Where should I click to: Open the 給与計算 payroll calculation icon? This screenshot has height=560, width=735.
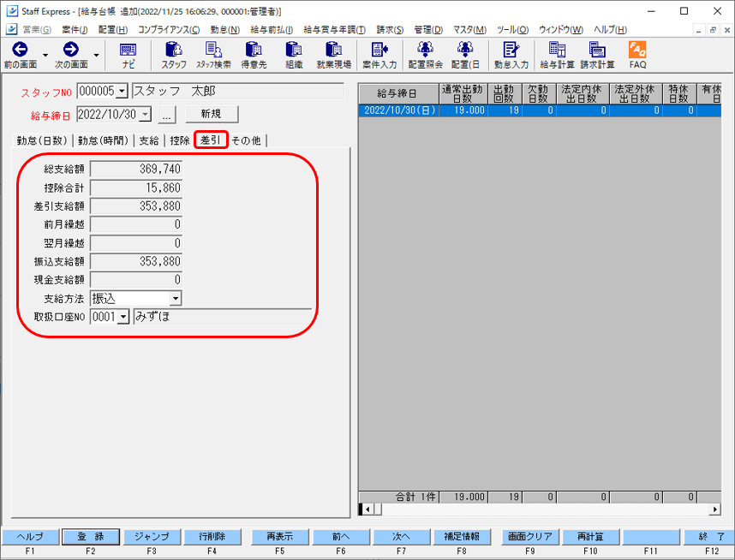point(557,51)
